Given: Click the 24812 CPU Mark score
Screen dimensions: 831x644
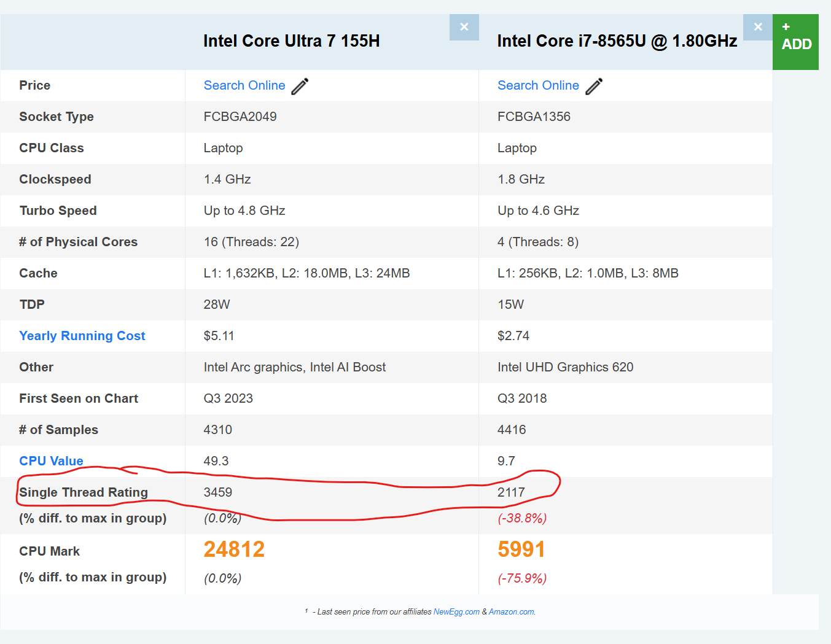Looking at the screenshot, I should click(x=234, y=549).
